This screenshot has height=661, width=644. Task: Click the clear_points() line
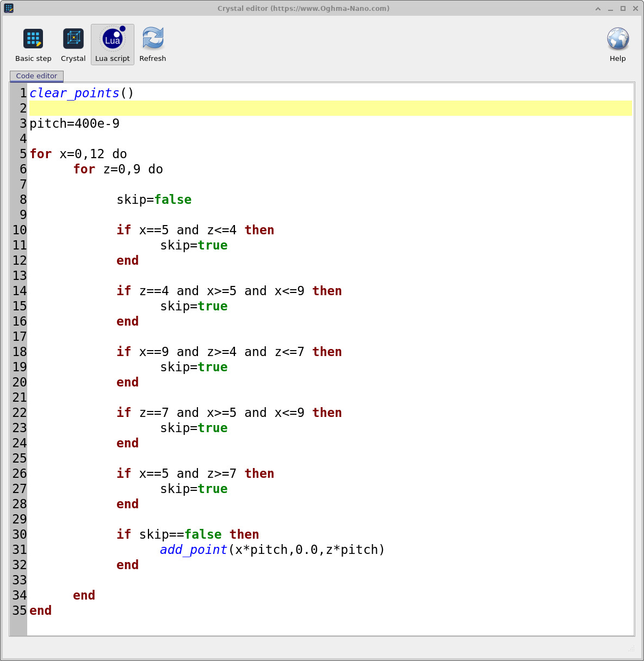(82, 93)
